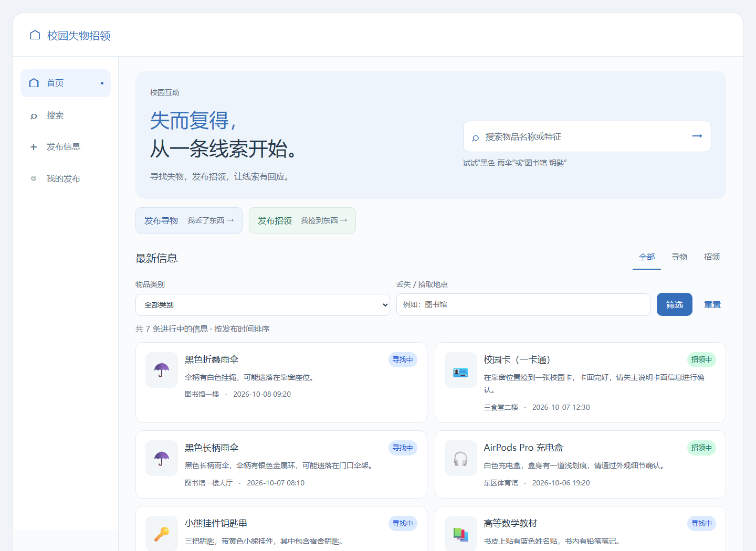Image resolution: width=756 pixels, height=551 pixels.
Task: Click the umbrella icon of 黑色长柄雨伞
Action: point(162,458)
